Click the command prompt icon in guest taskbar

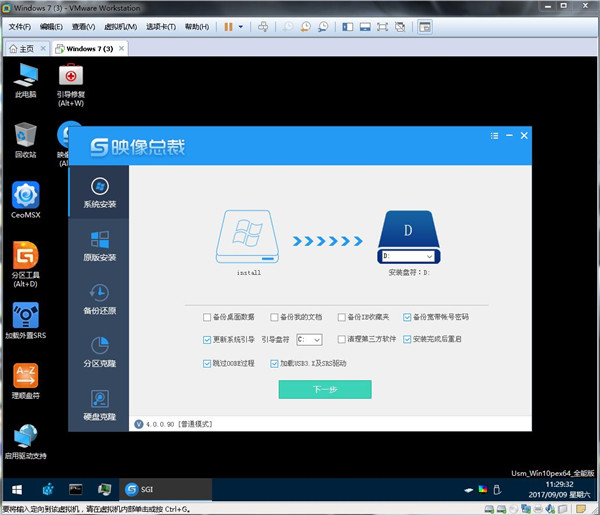(x=75, y=489)
